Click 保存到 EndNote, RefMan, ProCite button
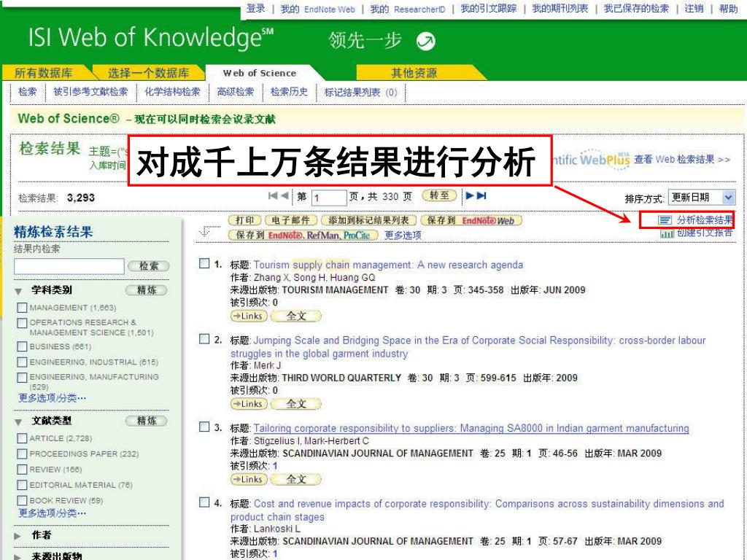The image size is (747, 560). [303, 236]
